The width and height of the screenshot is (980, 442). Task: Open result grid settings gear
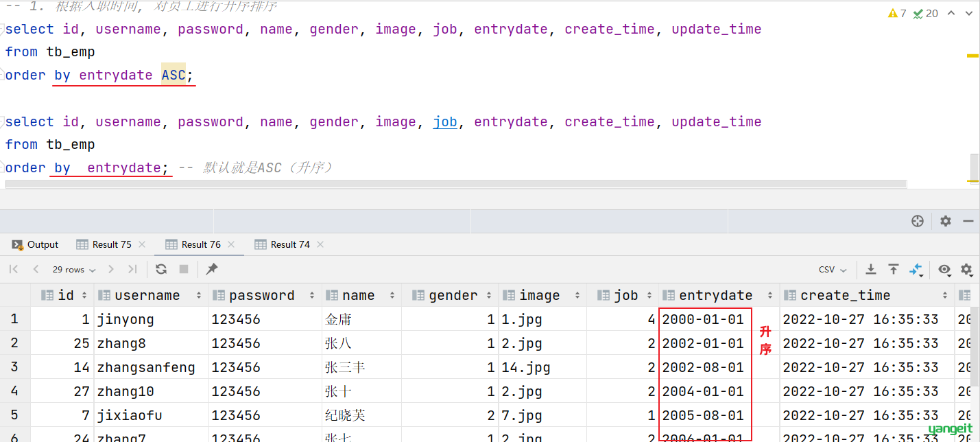point(966,270)
